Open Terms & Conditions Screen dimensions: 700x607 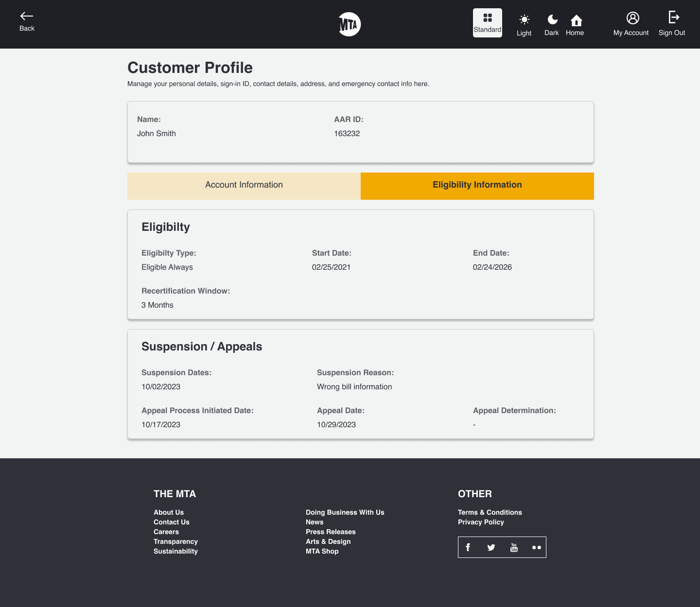tap(490, 512)
